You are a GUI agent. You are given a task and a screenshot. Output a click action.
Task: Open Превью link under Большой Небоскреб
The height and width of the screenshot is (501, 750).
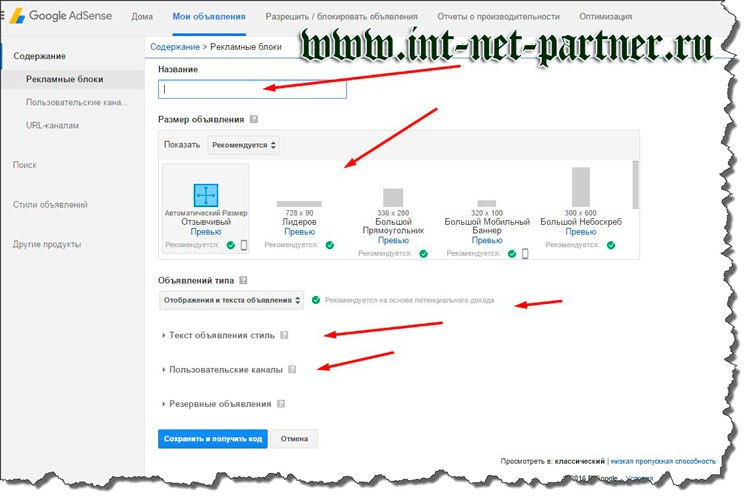[x=581, y=232]
